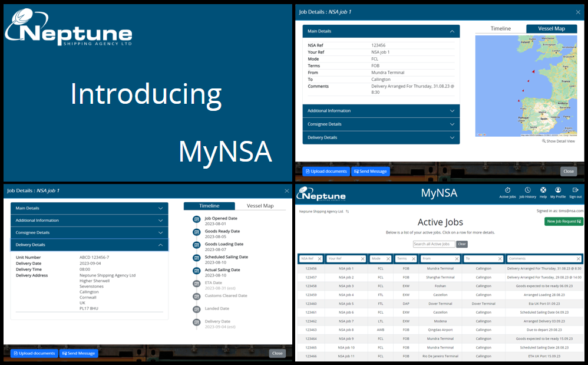Expand Consignee Details in Vessel Map dialog
Screen dimensions: 588x365
tap(381, 124)
